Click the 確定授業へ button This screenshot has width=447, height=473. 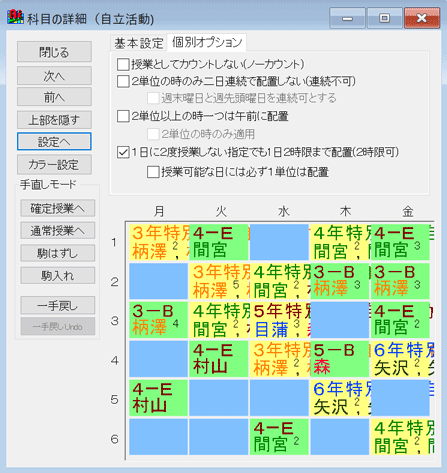[x=58, y=208]
